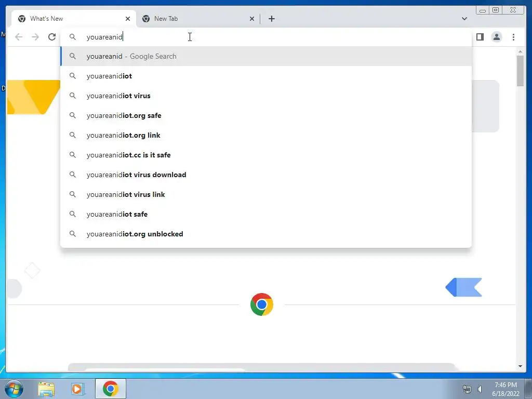Select the 'youareanidiot' suggestion
The width and height of the screenshot is (532, 399).
click(266, 76)
